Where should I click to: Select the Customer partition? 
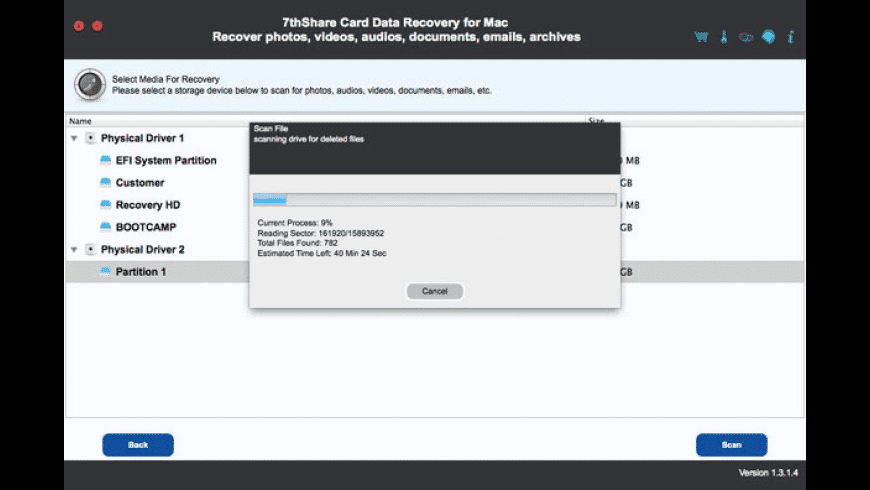click(140, 183)
